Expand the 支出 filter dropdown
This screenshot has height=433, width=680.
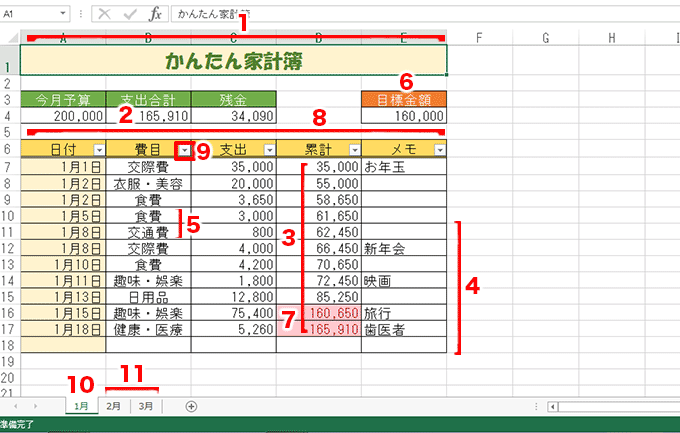(x=267, y=149)
